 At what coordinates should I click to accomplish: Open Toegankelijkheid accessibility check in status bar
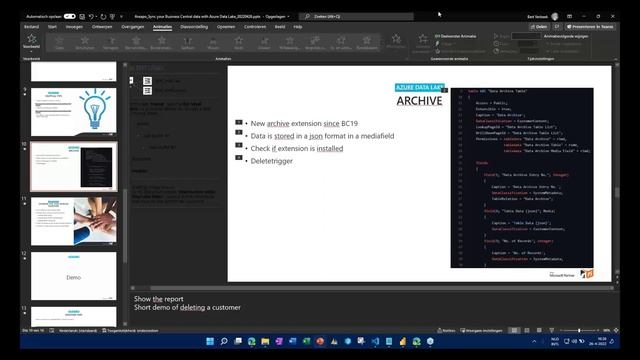click(130, 331)
